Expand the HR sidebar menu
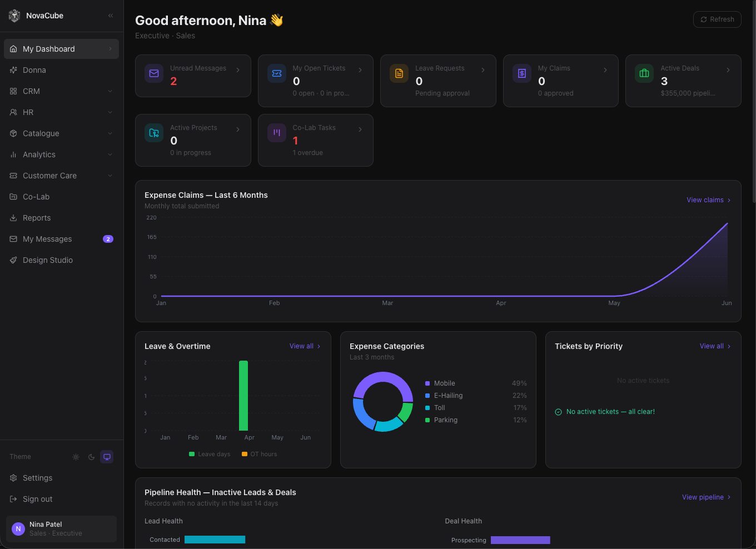Screen dimensions: 756x549 tap(61, 112)
